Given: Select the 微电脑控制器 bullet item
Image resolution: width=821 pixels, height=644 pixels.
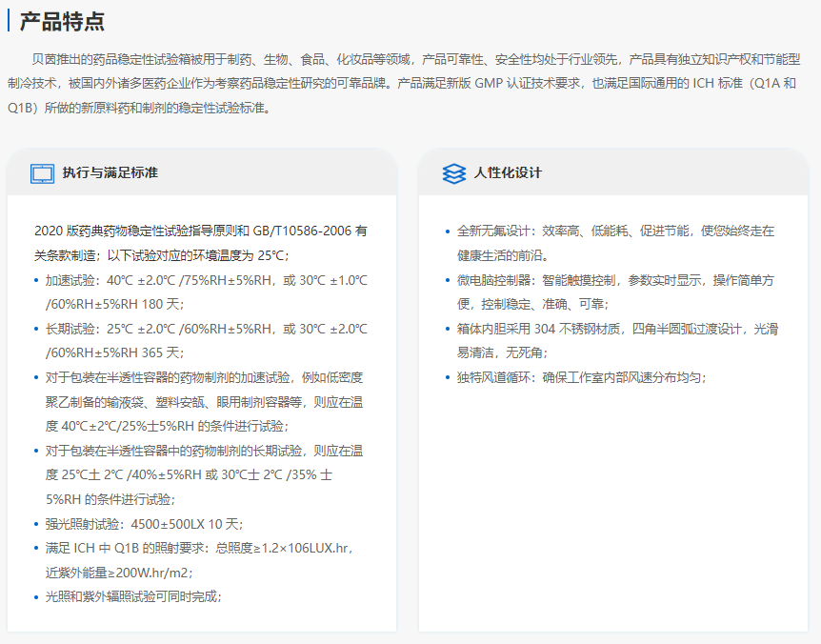Looking at the screenshot, I should (x=615, y=292).
